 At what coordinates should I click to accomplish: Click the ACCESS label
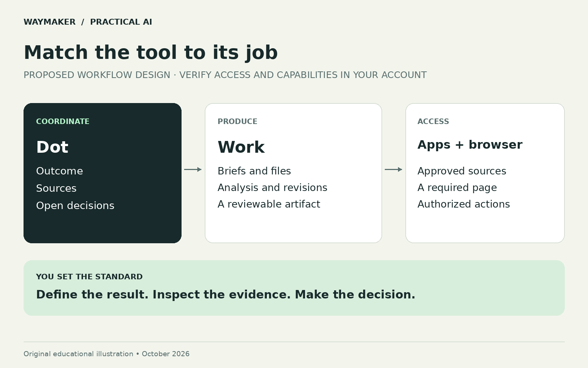pos(433,121)
